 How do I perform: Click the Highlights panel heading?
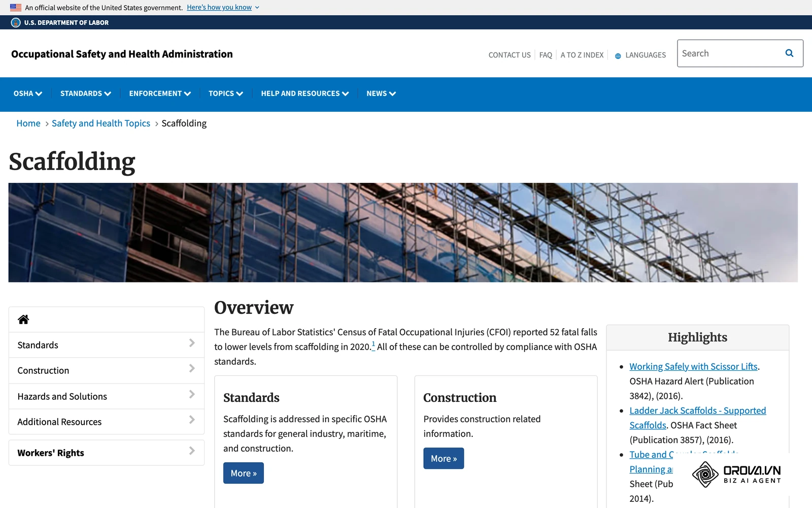(697, 337)
